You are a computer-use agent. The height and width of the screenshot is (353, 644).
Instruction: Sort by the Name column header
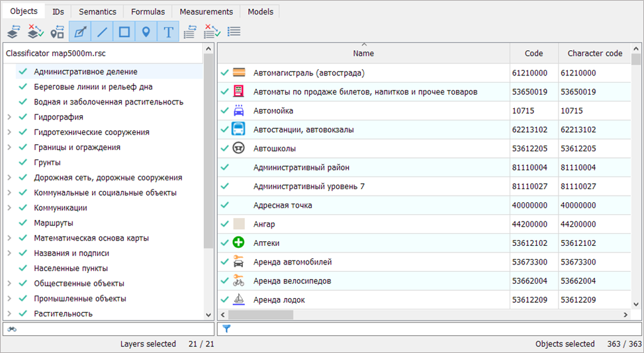[x=363, y=54]
